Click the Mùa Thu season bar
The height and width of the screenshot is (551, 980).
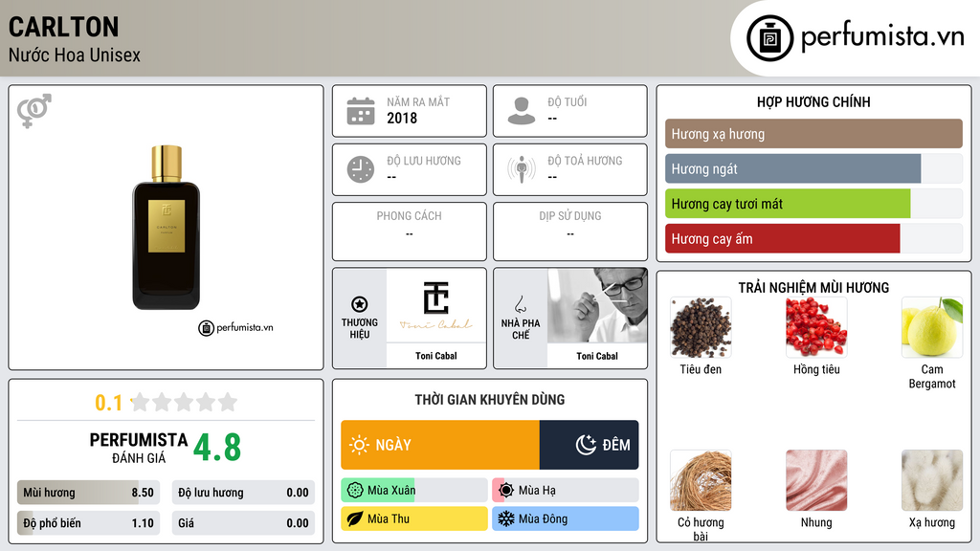(x=414, y=518)
